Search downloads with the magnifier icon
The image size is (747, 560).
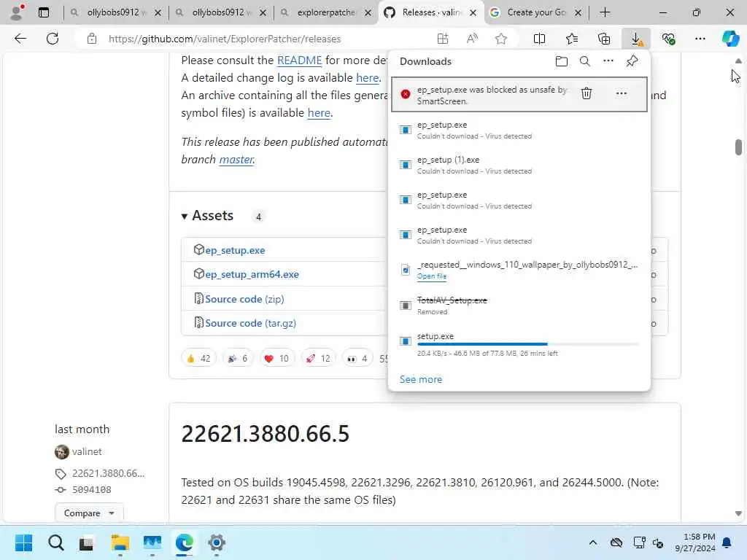[x=584, y=61]
